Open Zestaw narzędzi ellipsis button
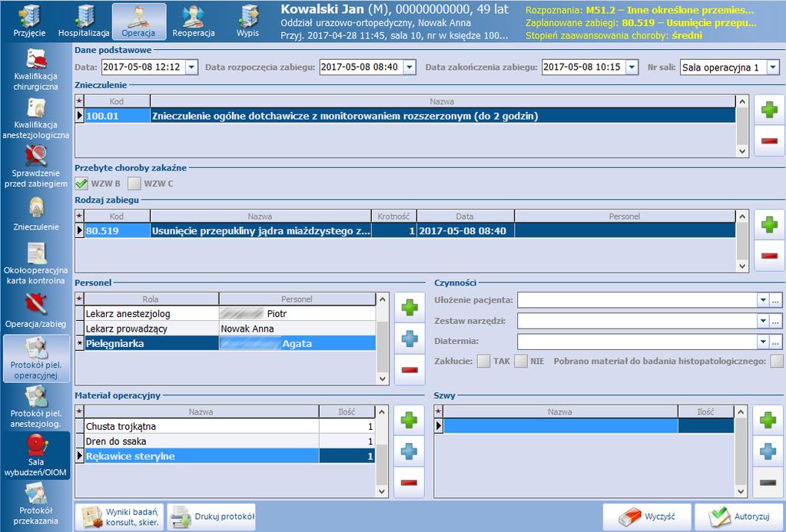Image resolution: width=786 pixels, height=532 pixels. (776, 321)
